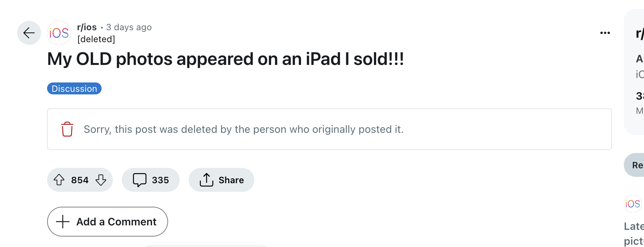
Task: Upvote the deleted iPad post
Action: coord(59,180)
